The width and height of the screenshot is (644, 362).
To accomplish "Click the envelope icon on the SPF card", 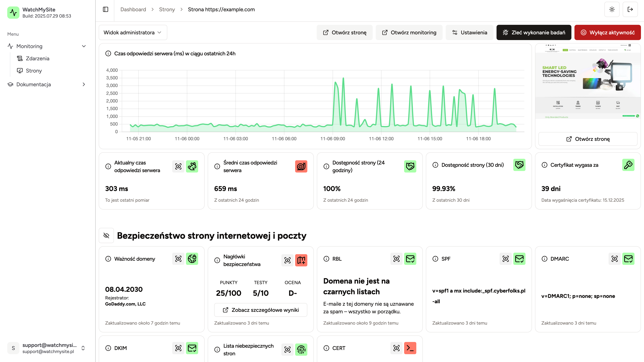I will tap(520, 259).
